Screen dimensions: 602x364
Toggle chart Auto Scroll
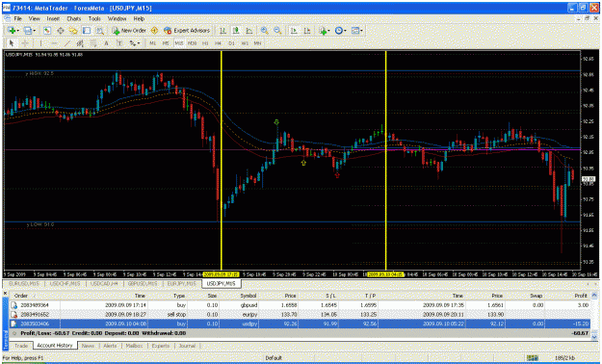point(294,31)
